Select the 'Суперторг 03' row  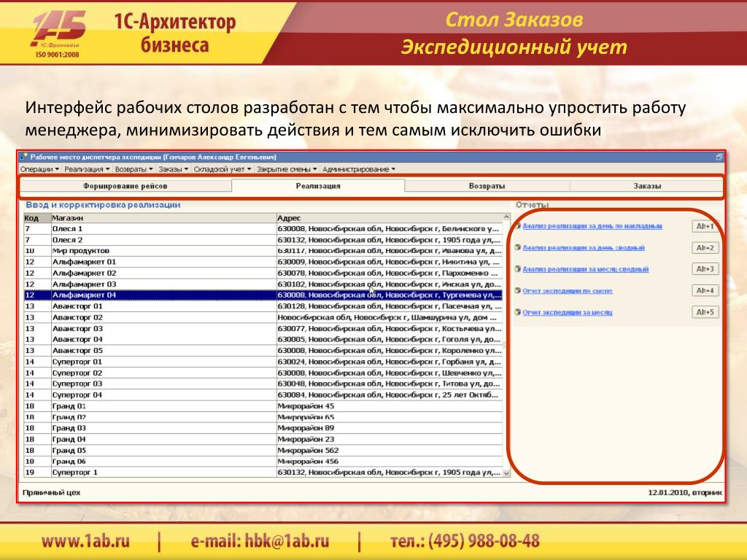pos(263,384)
